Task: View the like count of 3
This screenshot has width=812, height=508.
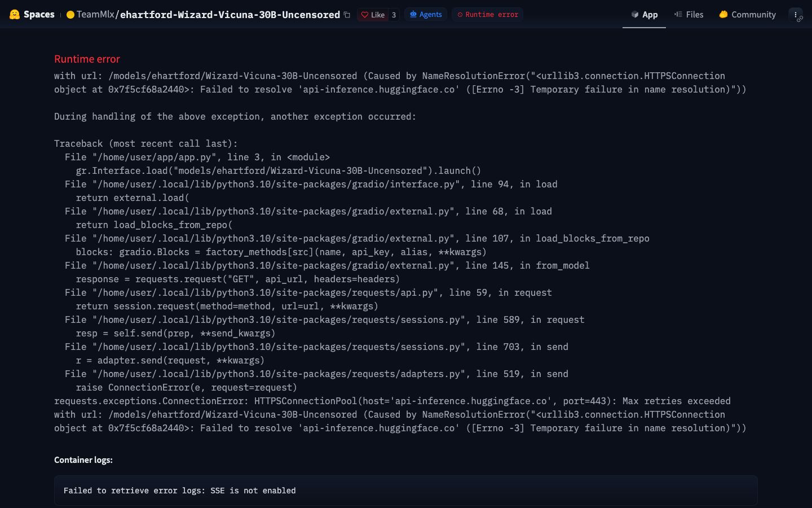Action: coord(394,15)
